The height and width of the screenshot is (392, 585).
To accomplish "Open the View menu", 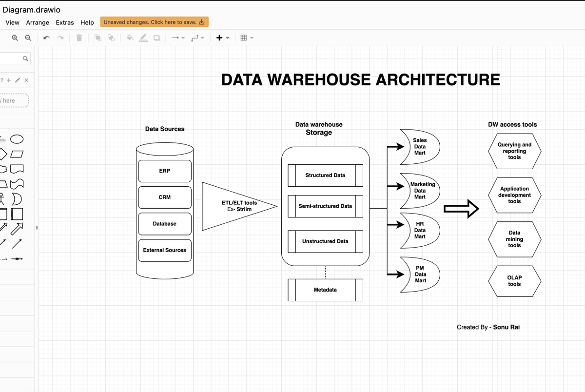I will 12,22.
